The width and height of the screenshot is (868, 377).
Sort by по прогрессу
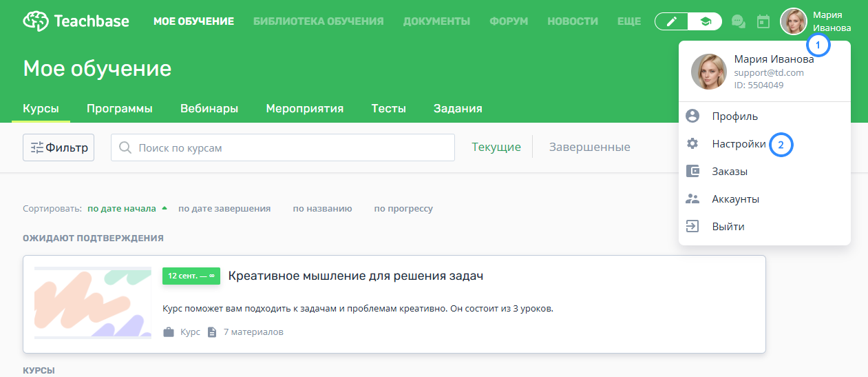[403, 208]
